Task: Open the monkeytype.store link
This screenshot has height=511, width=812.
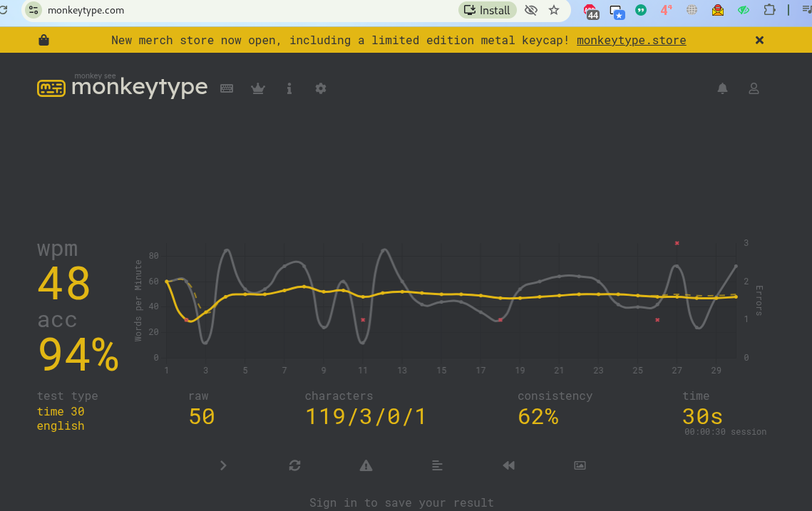Action: (631, 41)
